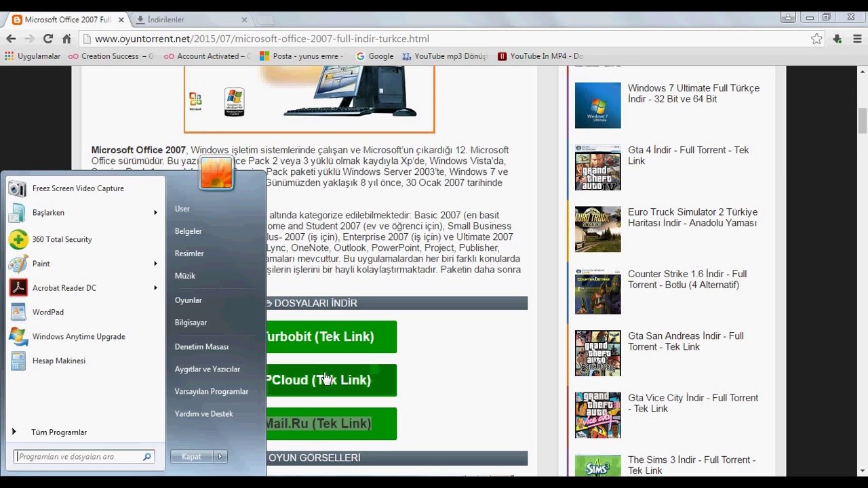868x488 pixels.
Task: Click Gta San Andreas thumbnail
Action: pyautogui.click(x=598, y=353)
